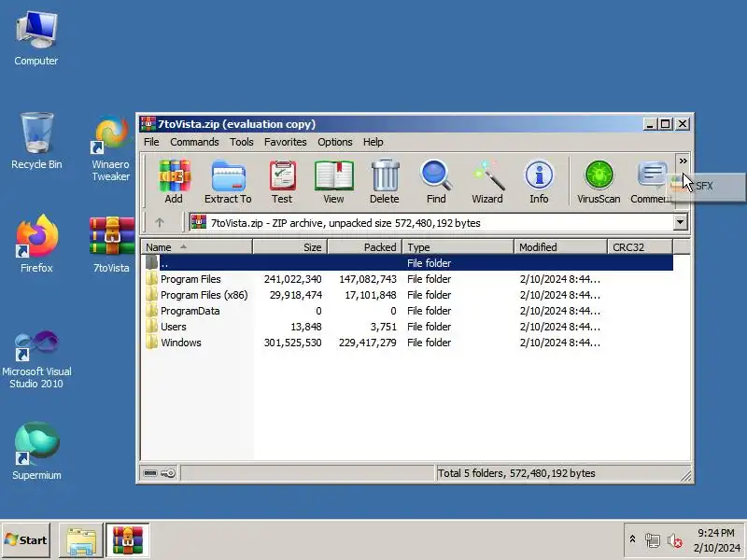
Task: Select the Computer desktop icon
Action: click(36, 39)
